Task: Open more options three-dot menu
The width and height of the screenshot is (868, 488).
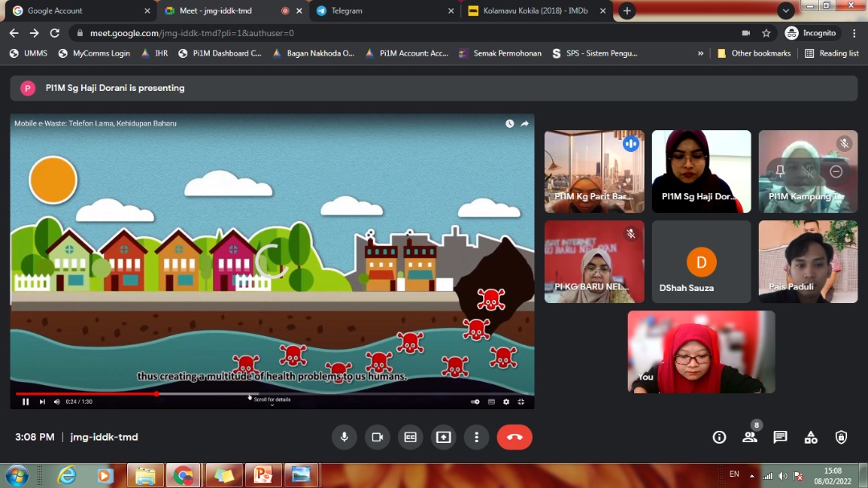Action: click(477, 437)
